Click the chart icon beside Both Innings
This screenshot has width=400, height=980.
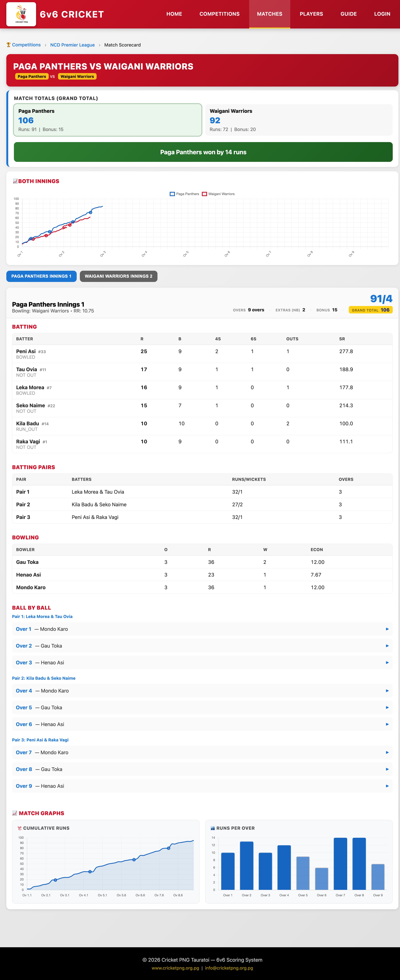(x=15, y=181)
